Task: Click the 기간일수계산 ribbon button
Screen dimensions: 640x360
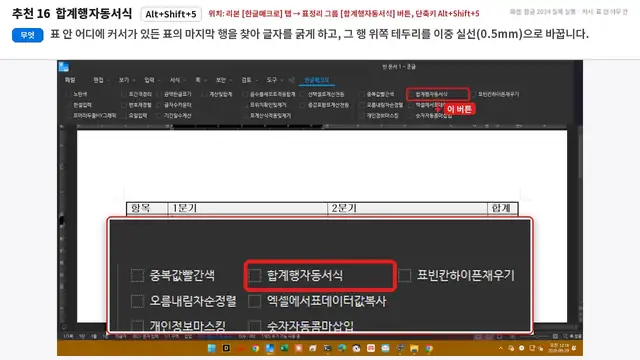Action: 174,116
